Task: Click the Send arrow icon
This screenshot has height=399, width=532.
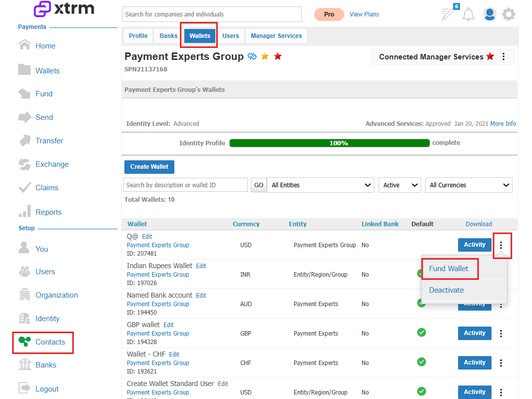Action: [24, 117]
